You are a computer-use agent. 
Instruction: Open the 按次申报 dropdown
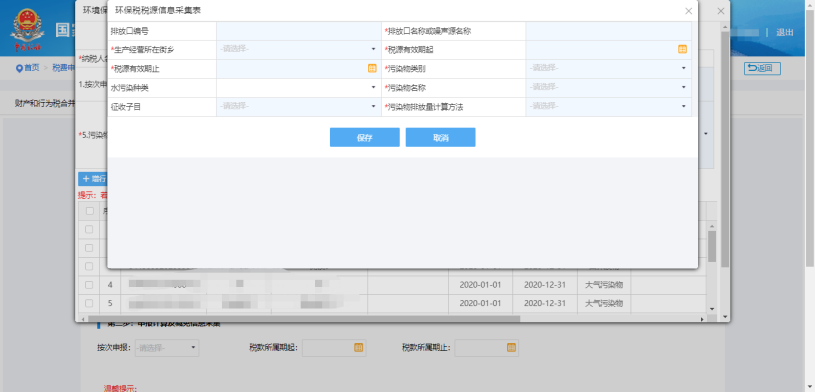(167, 347)
